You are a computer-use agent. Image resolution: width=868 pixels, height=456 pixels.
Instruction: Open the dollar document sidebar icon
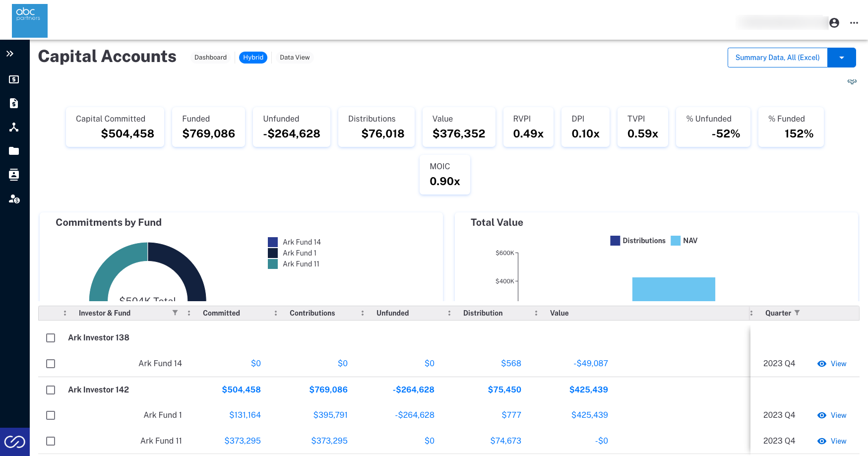tap(14, 103)
